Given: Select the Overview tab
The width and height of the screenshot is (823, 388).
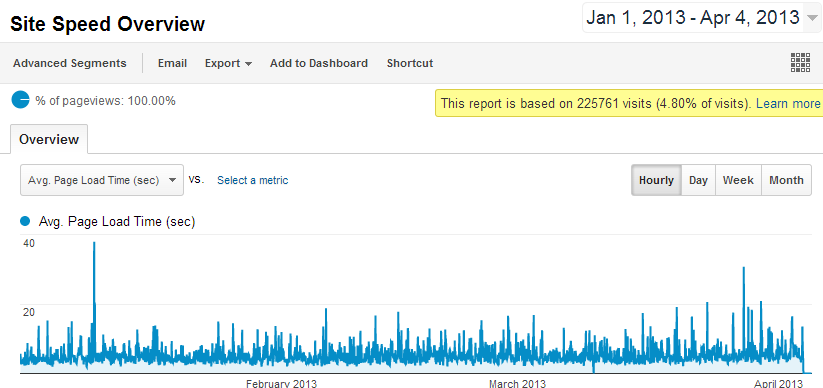Looking at the screenshot, I should (49, 139).
